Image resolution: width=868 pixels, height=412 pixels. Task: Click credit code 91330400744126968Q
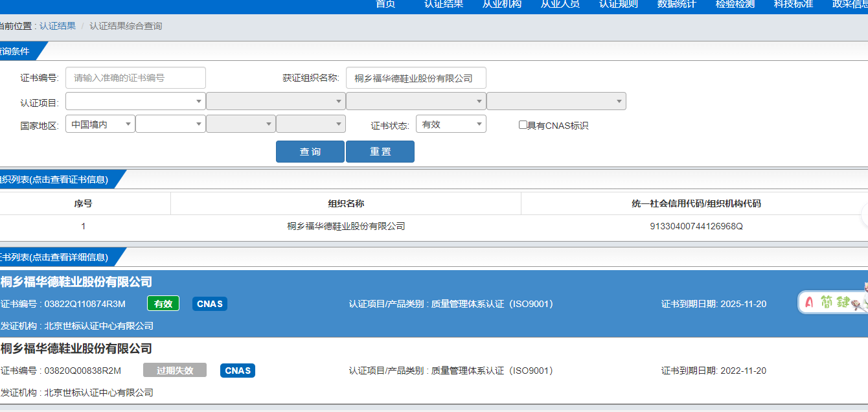[x=696, y=226]
